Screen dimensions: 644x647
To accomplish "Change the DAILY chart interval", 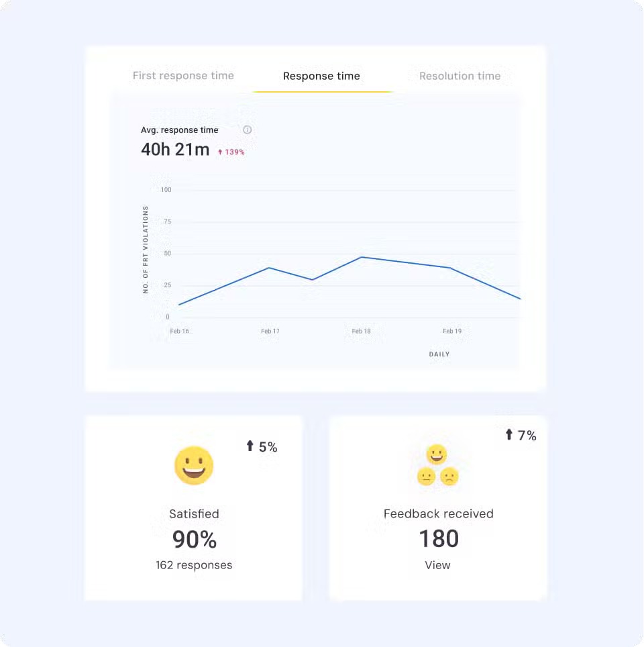I will [x=439, y=354].
